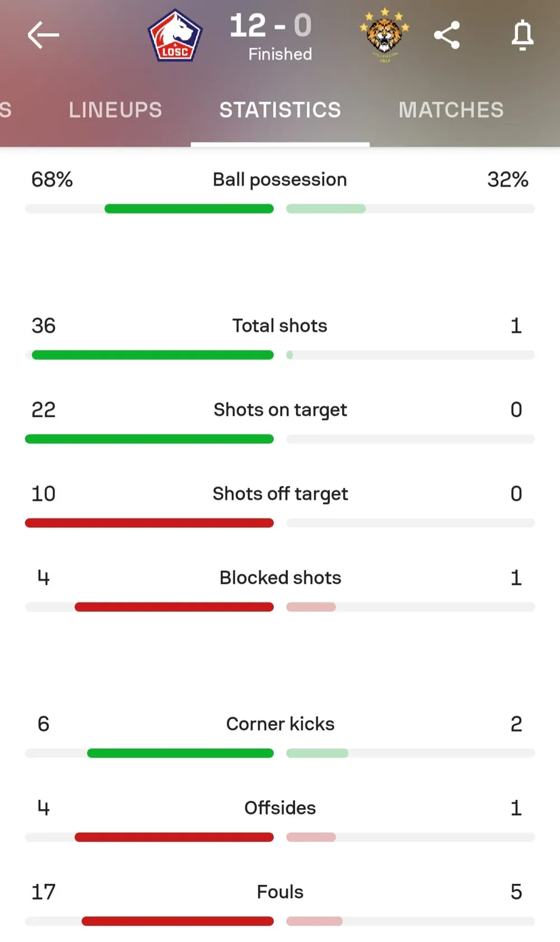Screen dimensions: 560x942
Task: Tap the Blocked shots label
Action: coord(280,578)
